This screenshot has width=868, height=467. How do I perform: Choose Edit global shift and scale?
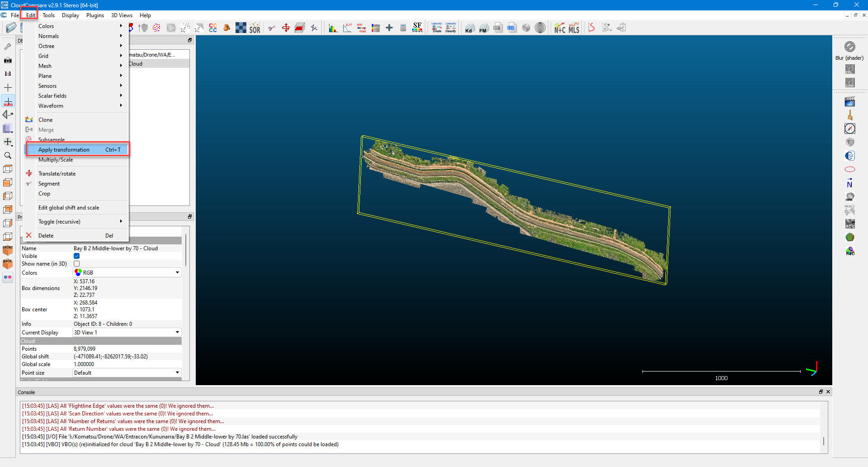[77, 208]
